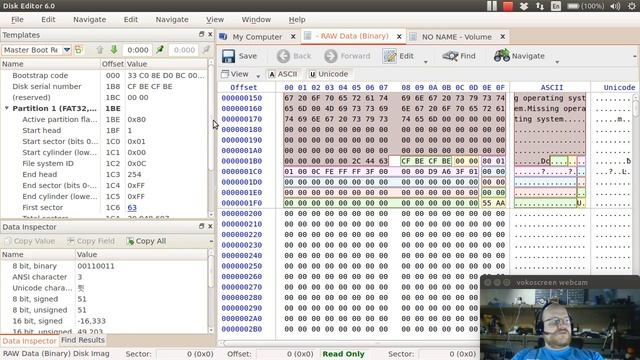Select the End head row
Screen dimensions: 640x360
[104, 175]
